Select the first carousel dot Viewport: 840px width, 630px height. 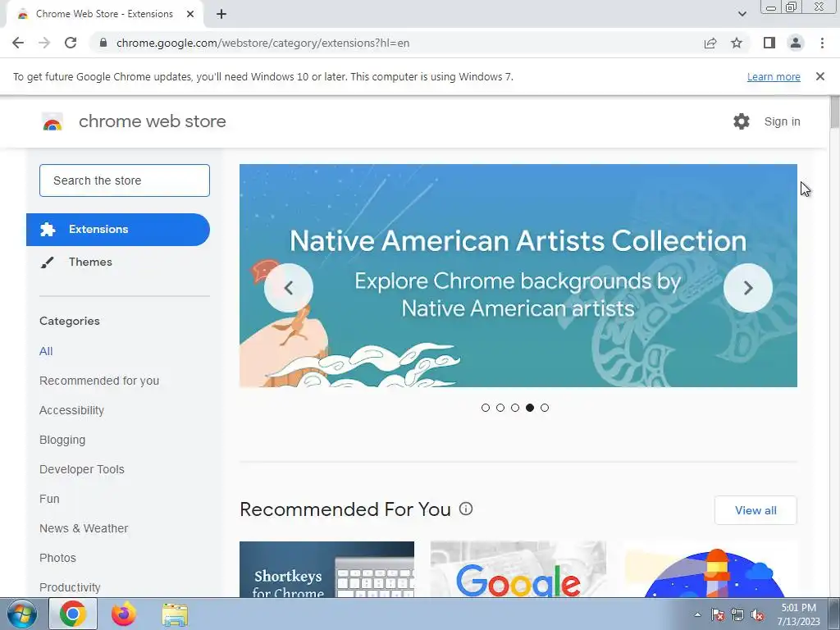click(486, 408)
